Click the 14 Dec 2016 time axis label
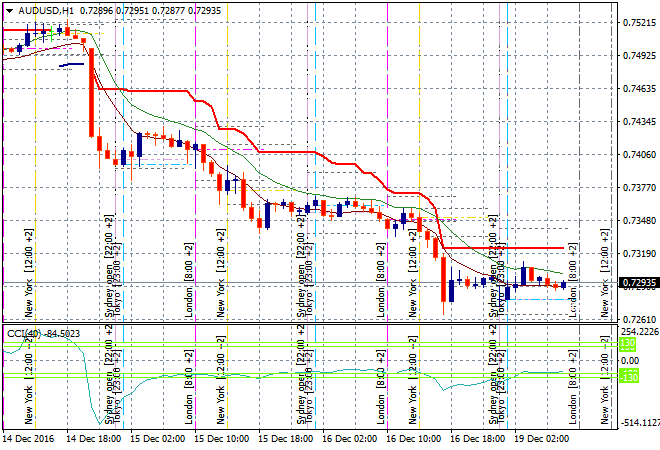This screenshot has width=660, height=450. pyautogui.click(x=29, y=439)
